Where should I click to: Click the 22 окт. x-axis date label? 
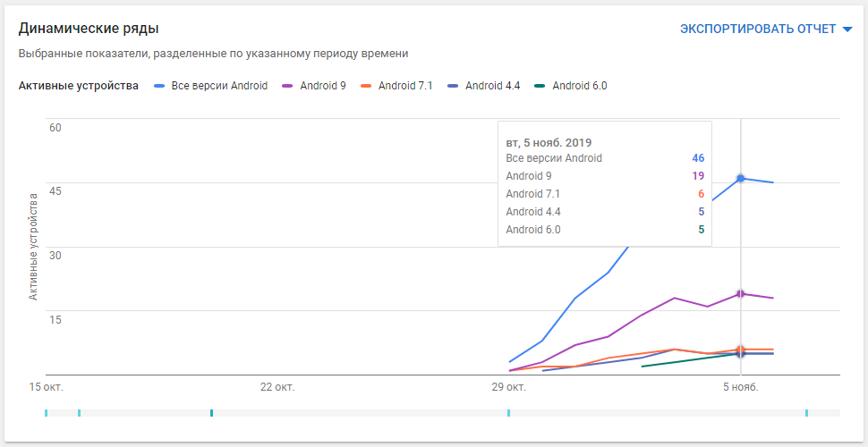(x=277, y=387)
